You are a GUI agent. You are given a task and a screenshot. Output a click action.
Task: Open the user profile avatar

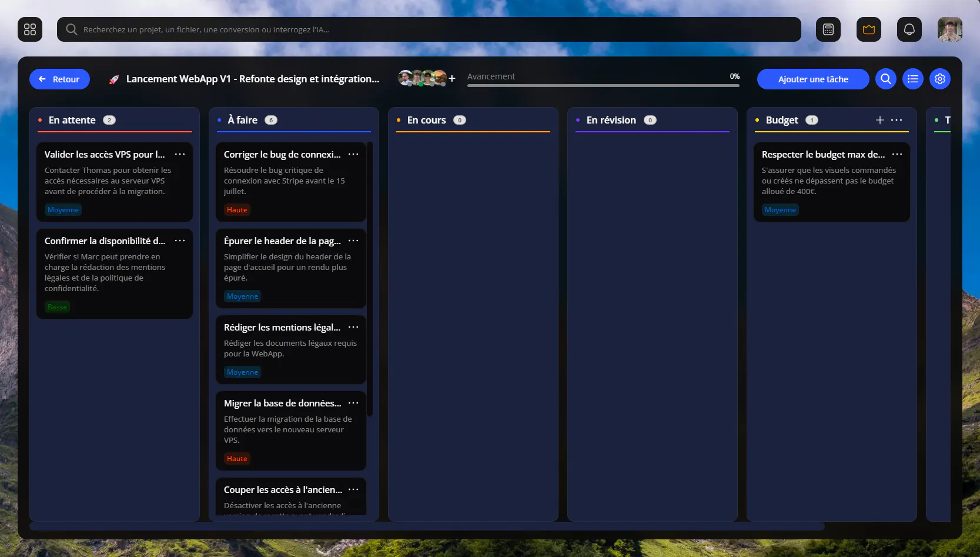coord(949,29)
